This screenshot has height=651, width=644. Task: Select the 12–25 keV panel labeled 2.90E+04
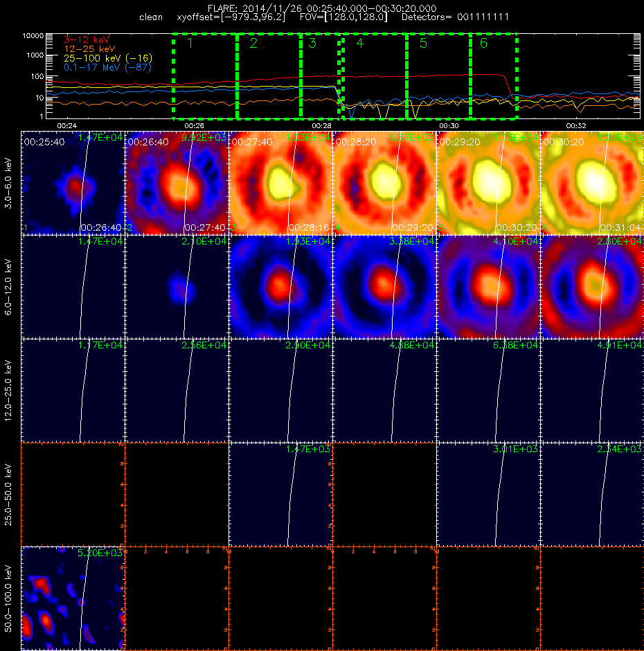click(x=280, y=391)
